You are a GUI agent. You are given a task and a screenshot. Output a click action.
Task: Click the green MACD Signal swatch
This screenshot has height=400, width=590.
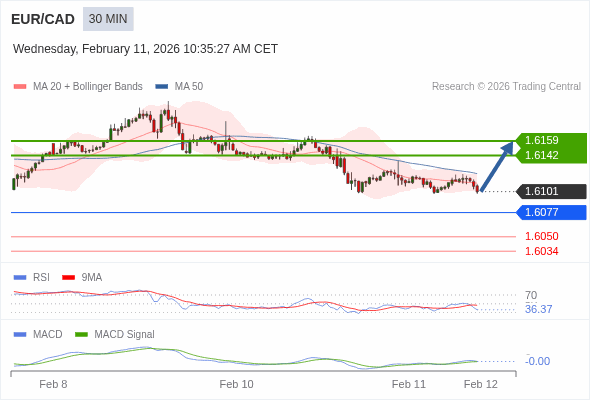(81, 335)
